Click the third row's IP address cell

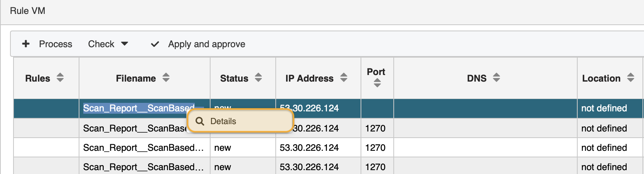309,148
